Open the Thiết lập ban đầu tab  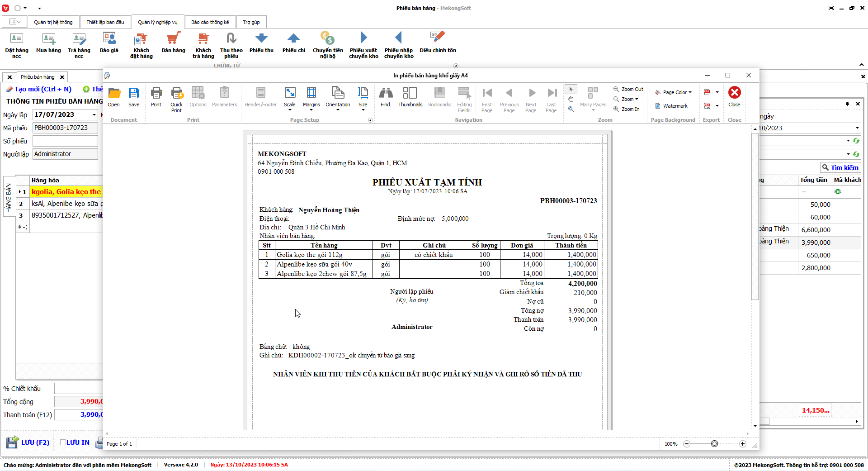[105, 22]
